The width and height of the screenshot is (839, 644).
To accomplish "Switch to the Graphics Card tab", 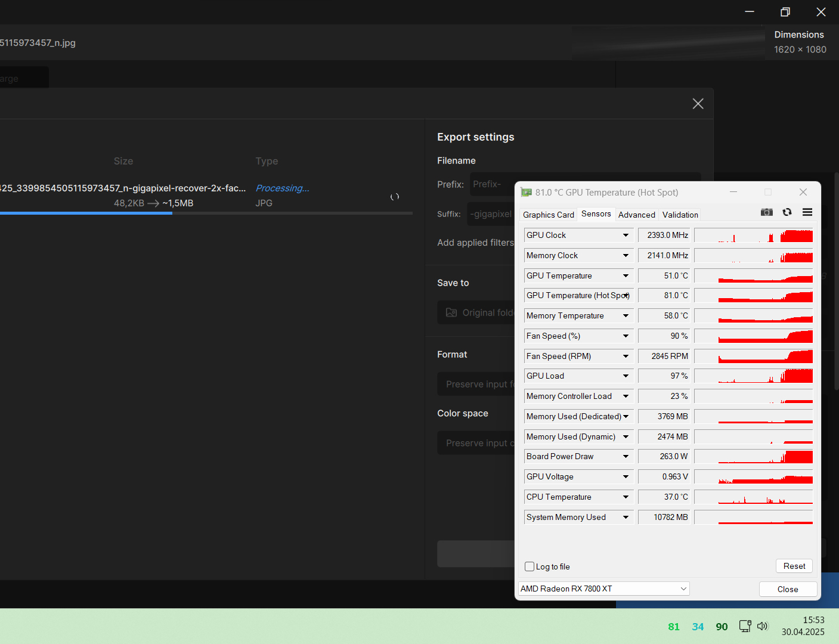I will [549, 215].
